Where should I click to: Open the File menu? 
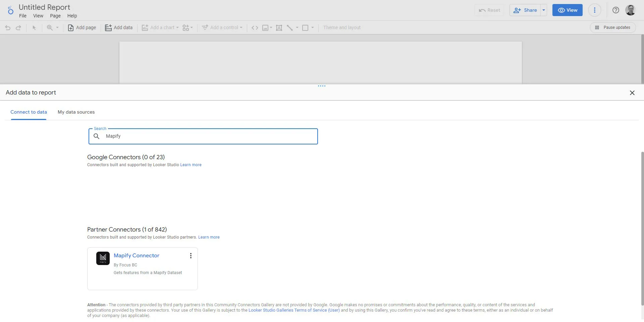click(23, 16)
